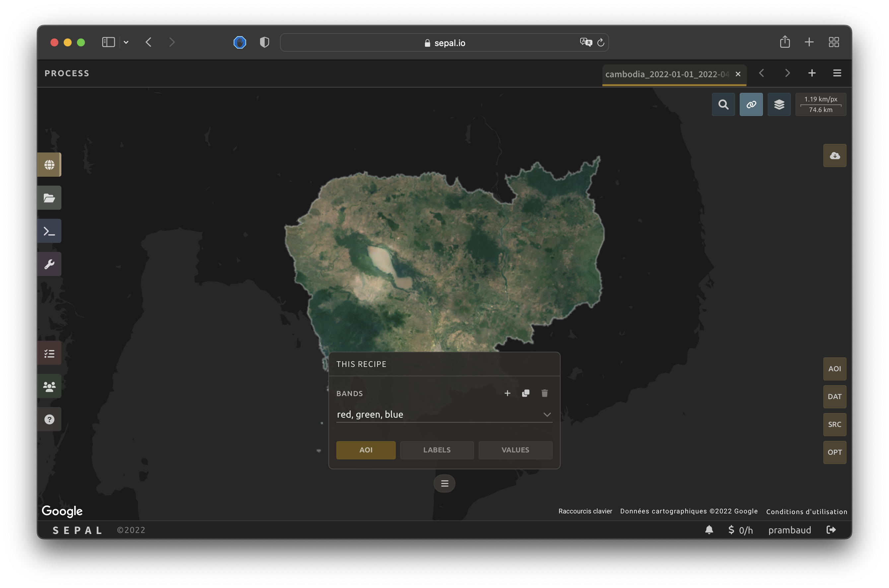Toggle the linked maps chain button
889x588 pixels.
pos(751,104)
